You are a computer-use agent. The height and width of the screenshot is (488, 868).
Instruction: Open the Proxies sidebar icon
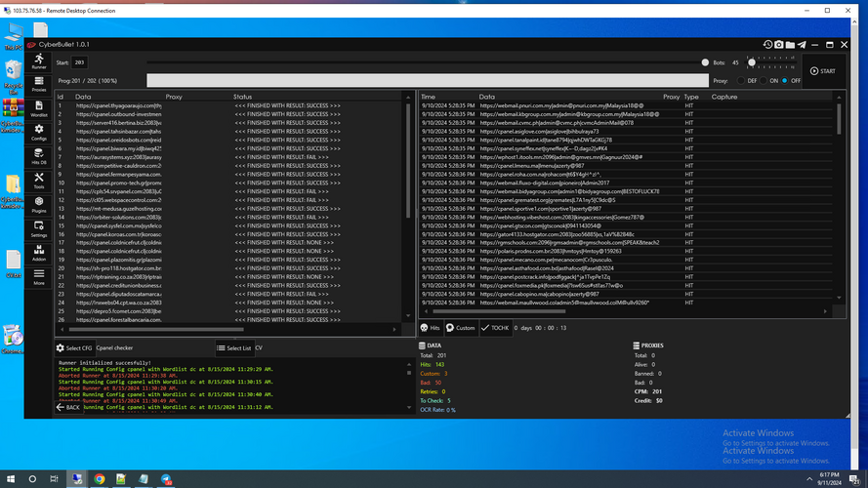[x=38, y=85]
